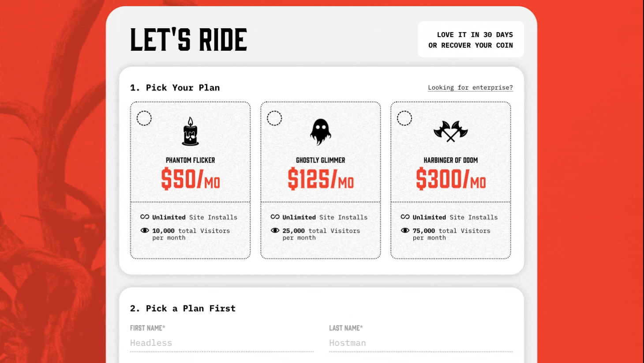Click the 30 days guarantee badge
Screen dimensions: 644x363
click(471, 40)
